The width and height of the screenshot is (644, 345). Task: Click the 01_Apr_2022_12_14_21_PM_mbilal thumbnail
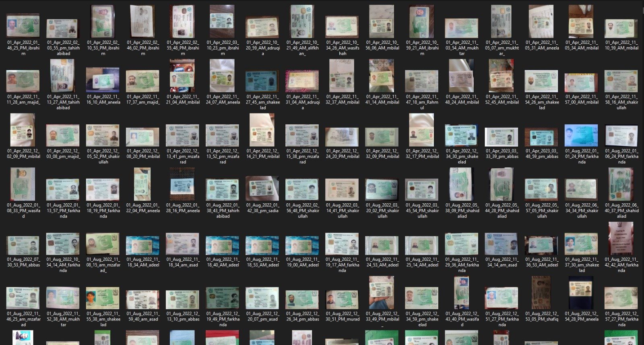(262, 130)
